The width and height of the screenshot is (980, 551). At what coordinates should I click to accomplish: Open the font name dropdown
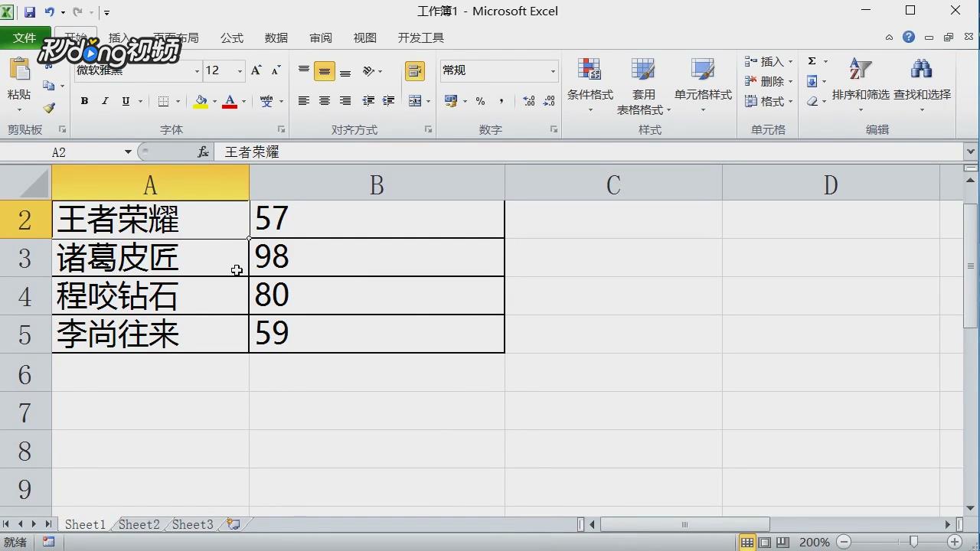click(197, 71)
